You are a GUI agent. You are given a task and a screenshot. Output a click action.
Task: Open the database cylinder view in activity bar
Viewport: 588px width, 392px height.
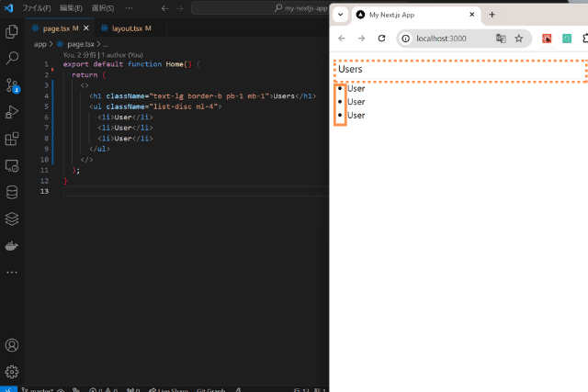[12, 192]
